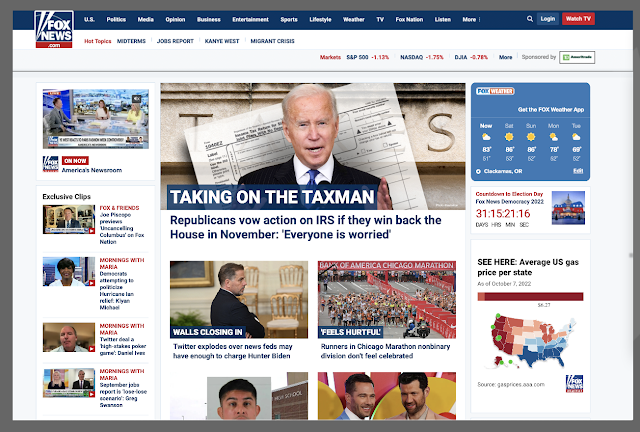Screen dimensions: 640x432
Task: Open the Kiyan Michael Hurricane Ian clip thumbnail
Action: pos(69,271)
